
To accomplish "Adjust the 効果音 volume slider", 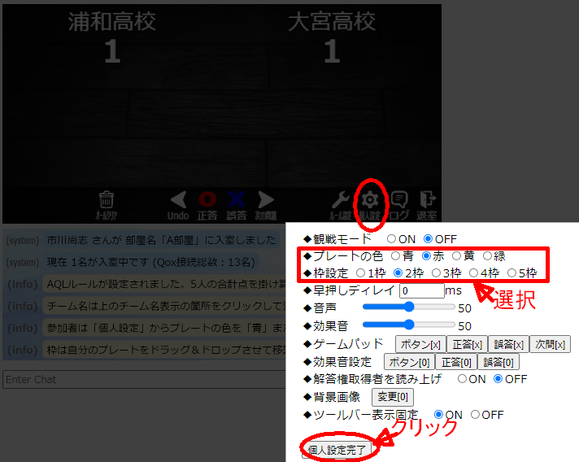I will (x=409, y=325).
